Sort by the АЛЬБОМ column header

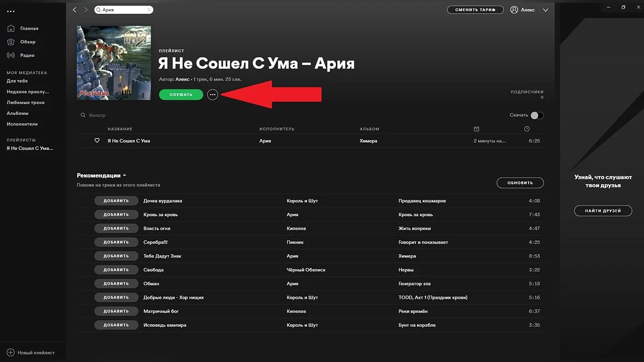(x=370, y=129)
